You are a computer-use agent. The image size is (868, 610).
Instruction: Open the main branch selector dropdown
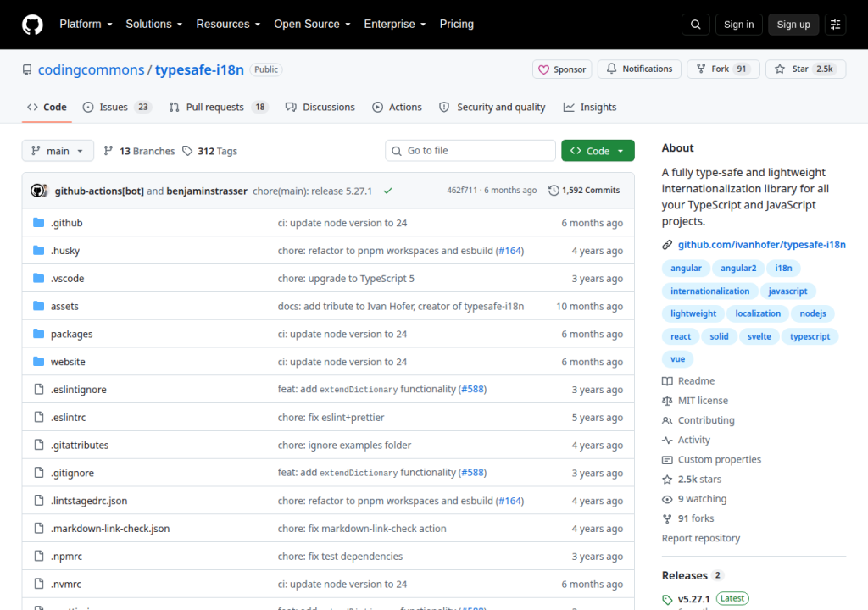click(58, 151)
